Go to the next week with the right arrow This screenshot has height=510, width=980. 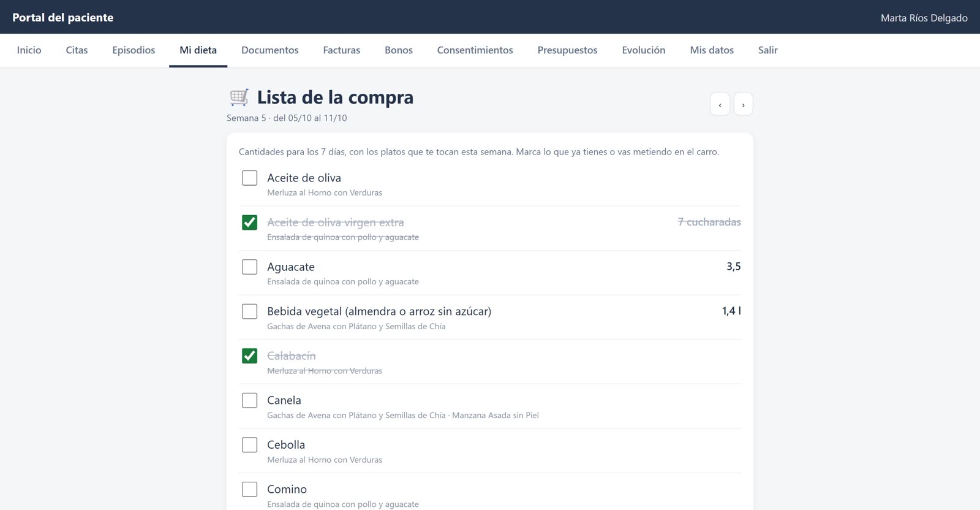[743, 104]
